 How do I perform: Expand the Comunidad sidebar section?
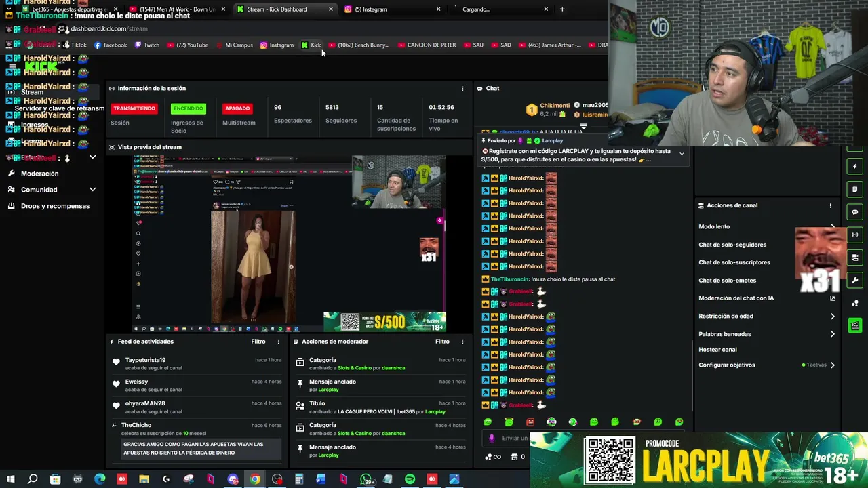click(x=92, y=190)
